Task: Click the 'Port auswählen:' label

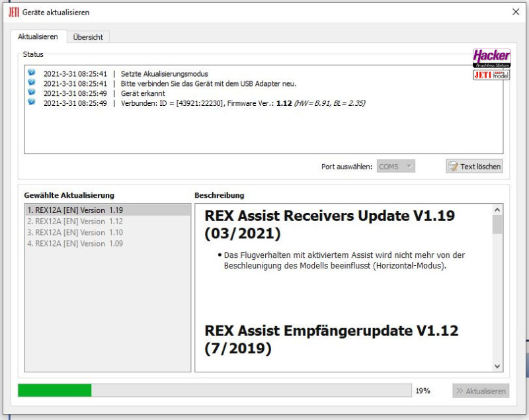Action: [346, 167]
